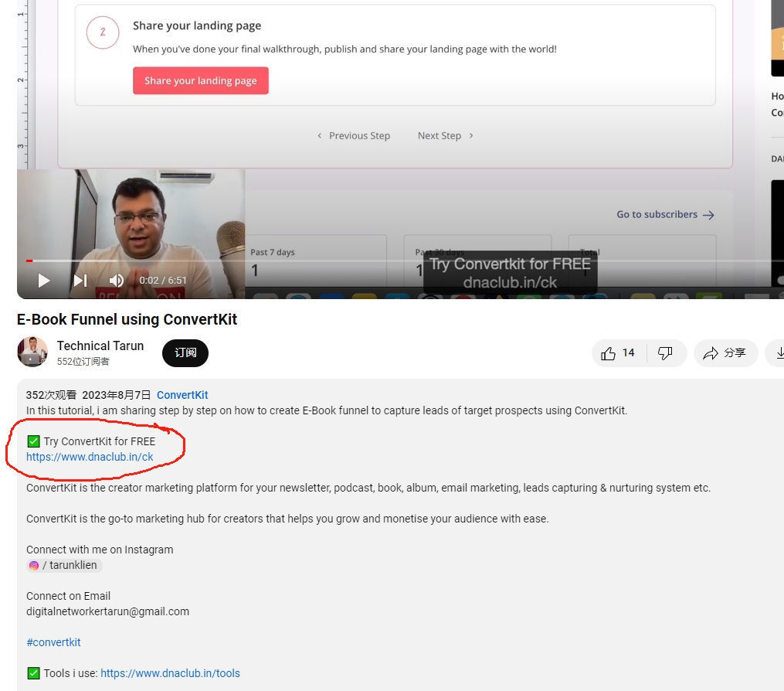The height and width of the screenshot is (691, 784).
Task: Click the Share your landing page button
Action: tap(201, 80)
